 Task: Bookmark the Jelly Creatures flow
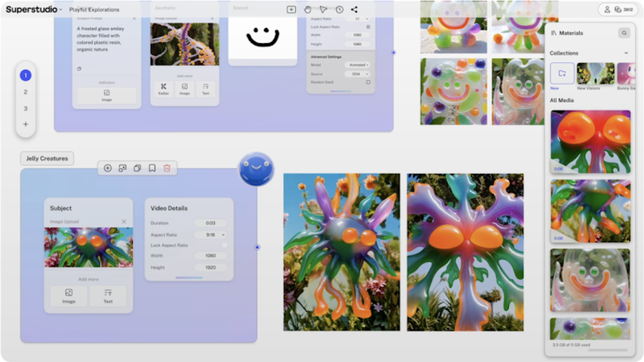tap(152, 168)
